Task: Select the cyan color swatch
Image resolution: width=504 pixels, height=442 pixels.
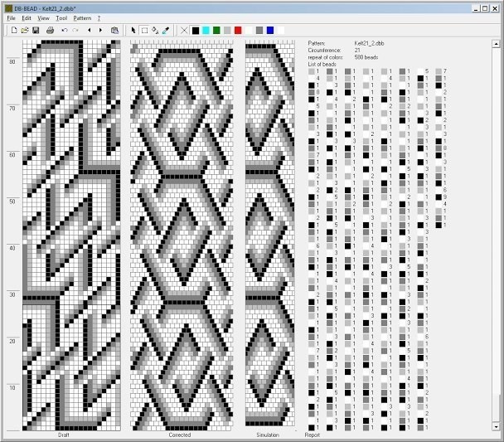Action: pos(206,30)
